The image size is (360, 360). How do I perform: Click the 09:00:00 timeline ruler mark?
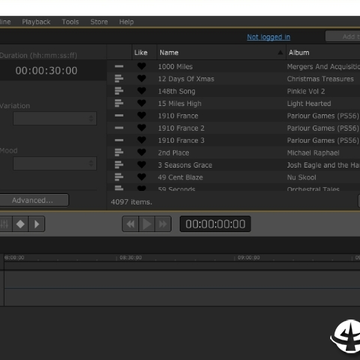248,258
